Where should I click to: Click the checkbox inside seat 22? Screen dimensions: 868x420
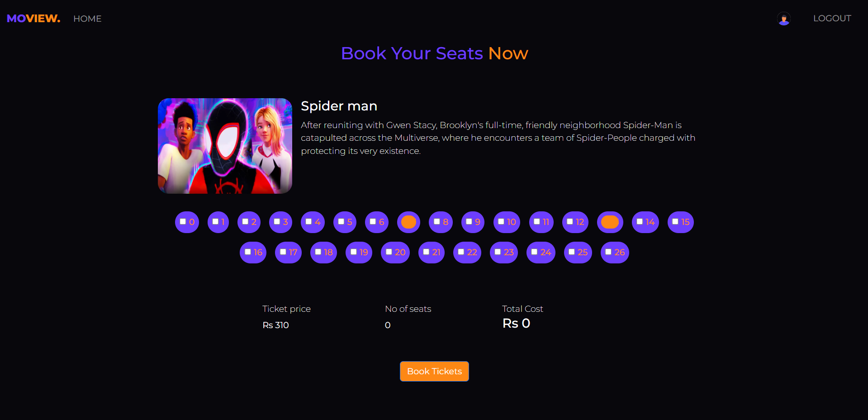point(462,252)
